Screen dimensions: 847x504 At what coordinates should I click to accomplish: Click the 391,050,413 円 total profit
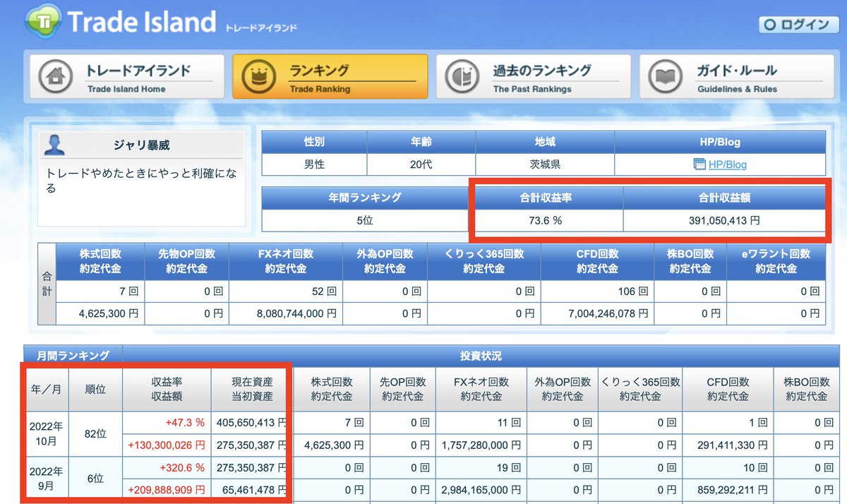point(724,220)
